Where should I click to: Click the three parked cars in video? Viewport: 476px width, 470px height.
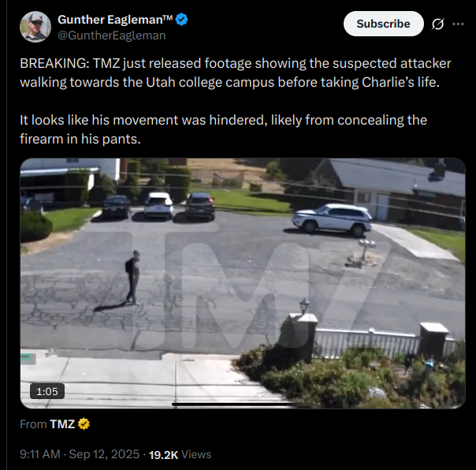[x=158, y=206]
